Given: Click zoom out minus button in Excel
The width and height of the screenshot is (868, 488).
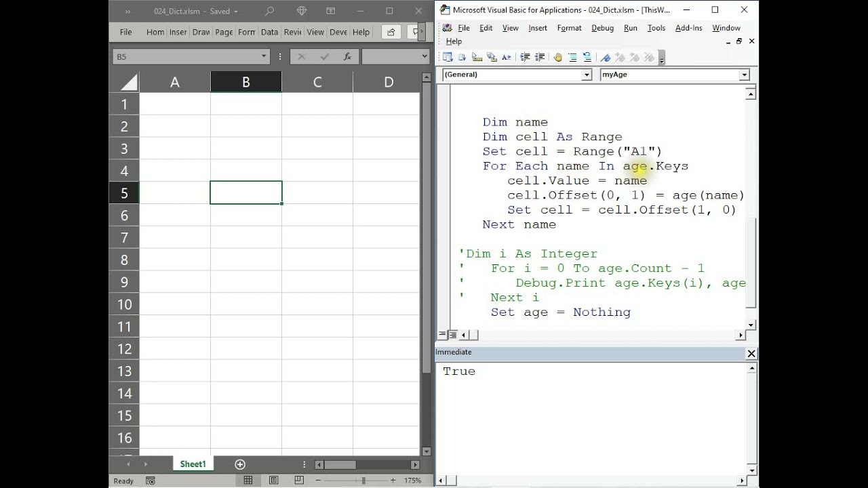Looking at the screenshot, I should (x=319, y=481).
